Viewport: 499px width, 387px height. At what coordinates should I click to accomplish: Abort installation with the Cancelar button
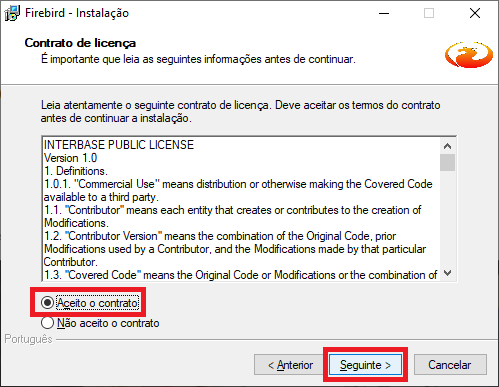click(450, 365)
